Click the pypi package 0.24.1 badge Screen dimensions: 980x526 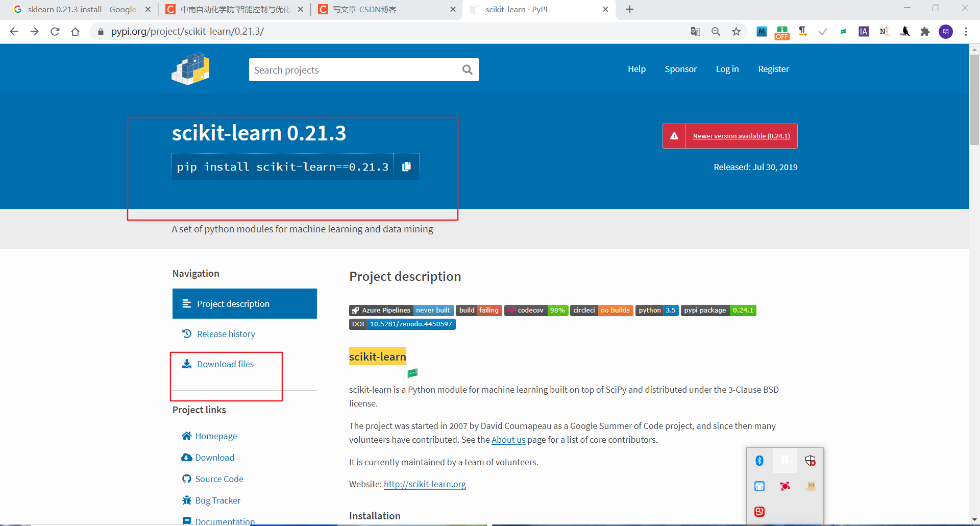point(719,310)
